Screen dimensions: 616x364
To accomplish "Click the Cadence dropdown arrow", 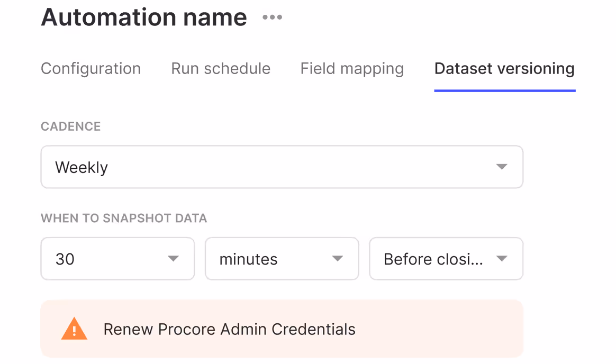I will pyautogui.click(x=501, y=167).
